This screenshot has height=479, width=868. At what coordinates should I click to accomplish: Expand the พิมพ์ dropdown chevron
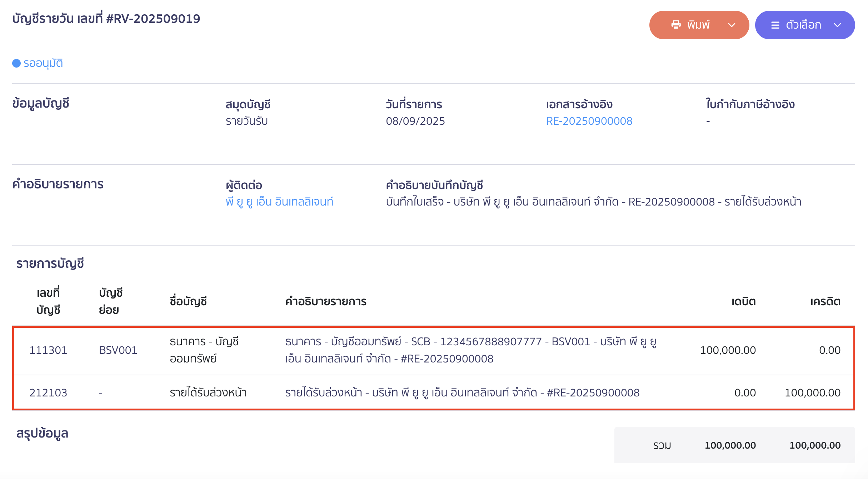(x=732, y=25)
